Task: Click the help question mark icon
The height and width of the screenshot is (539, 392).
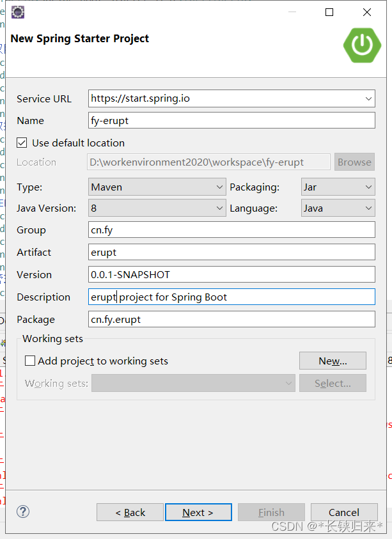Action: [x=23, y=512]
